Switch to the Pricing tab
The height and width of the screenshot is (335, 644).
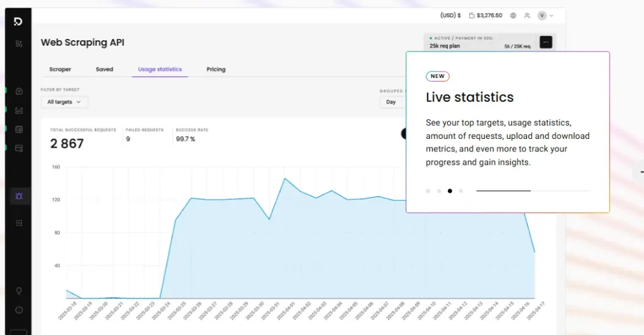tap(216, 69)
